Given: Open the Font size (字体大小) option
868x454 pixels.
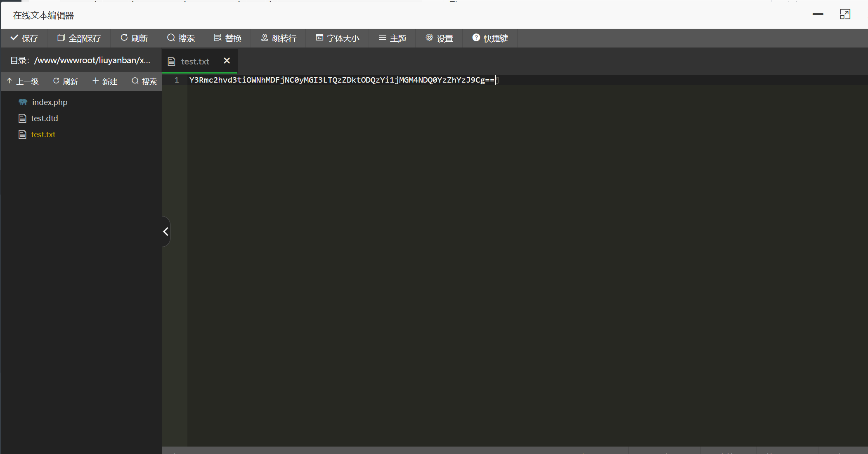Looking at the screenshot, I should click(x=338, y=38).
